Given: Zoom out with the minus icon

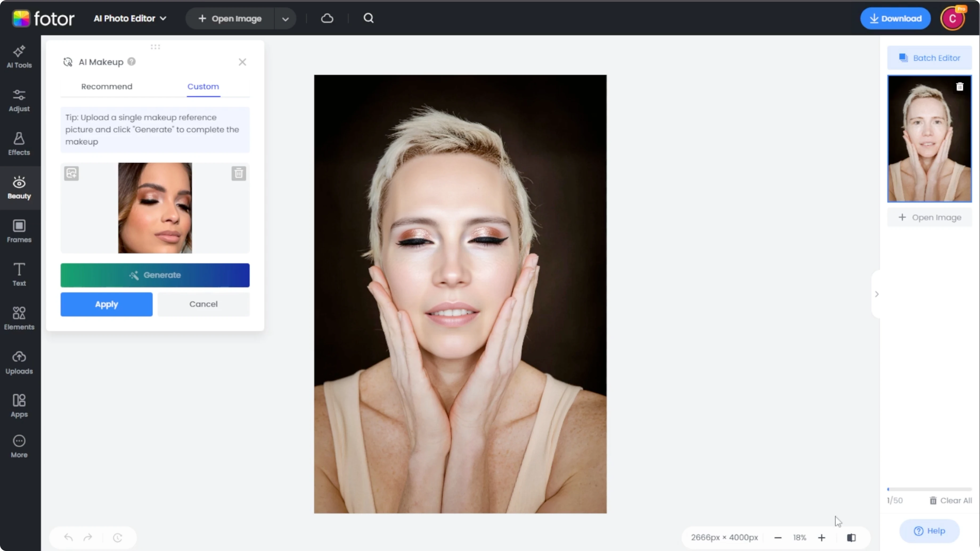Looking at the screenshot, I should point(778,538).
